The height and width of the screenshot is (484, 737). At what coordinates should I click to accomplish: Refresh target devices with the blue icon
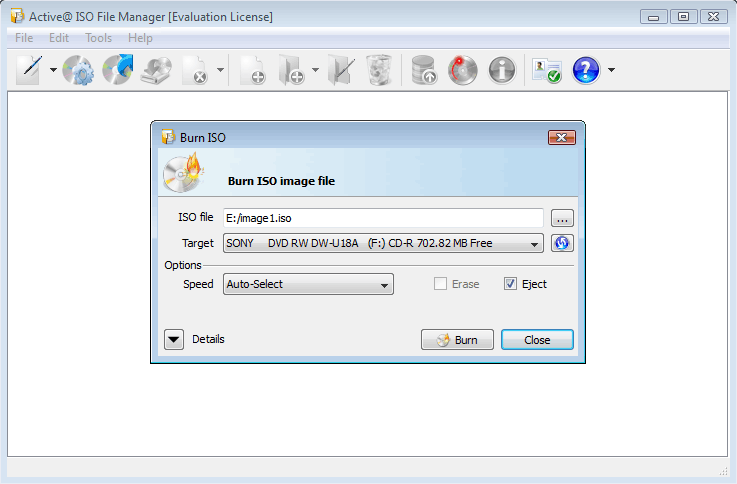coord(562,243)
